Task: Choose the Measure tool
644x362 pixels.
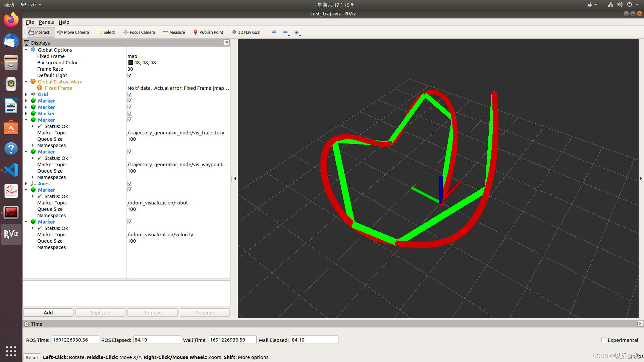Action: 174,32
